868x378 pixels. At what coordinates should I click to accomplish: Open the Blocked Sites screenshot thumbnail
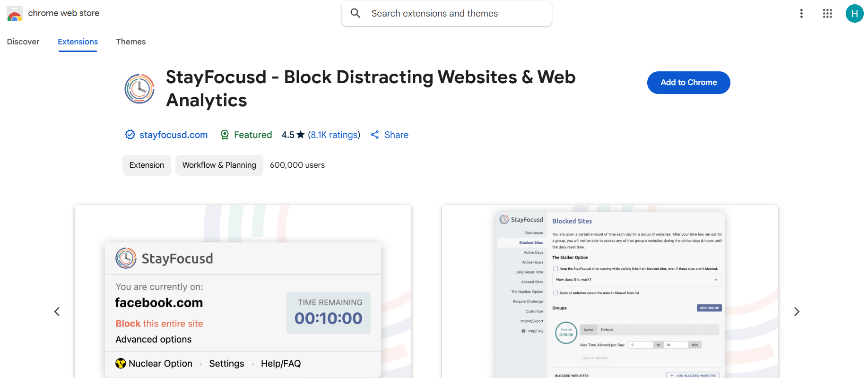click(x=610, y=293)
